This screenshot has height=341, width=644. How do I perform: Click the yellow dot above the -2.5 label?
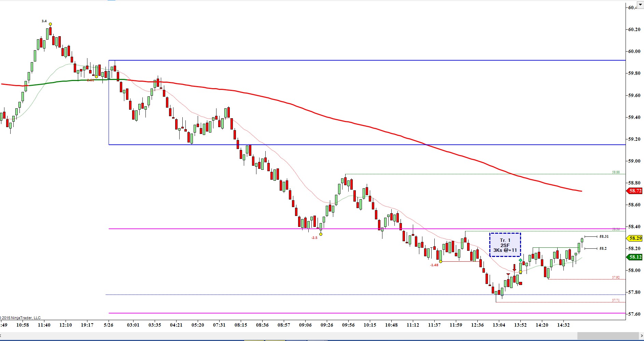(321, 234)
